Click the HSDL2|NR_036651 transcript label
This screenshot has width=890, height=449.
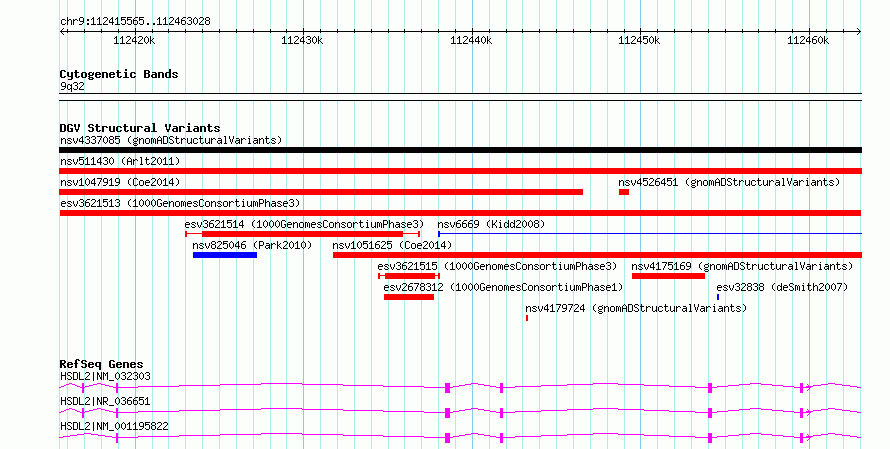(105, 401)
